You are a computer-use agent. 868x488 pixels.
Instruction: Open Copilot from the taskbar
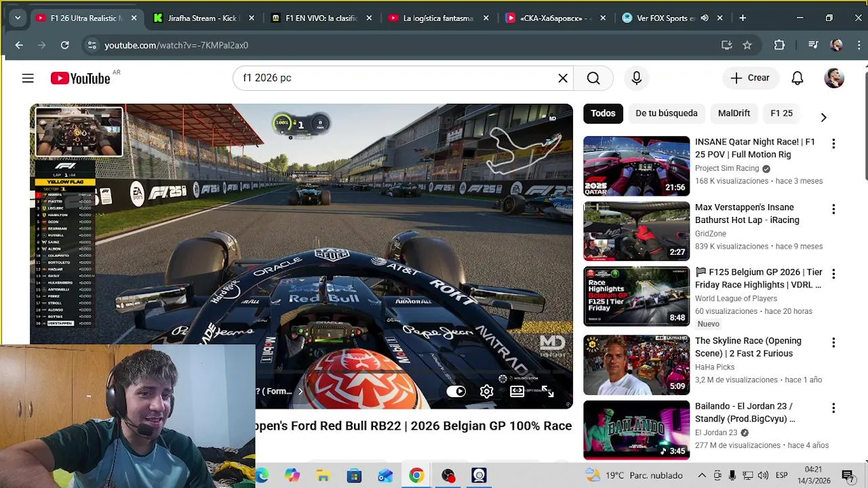[x=292, y=476]
